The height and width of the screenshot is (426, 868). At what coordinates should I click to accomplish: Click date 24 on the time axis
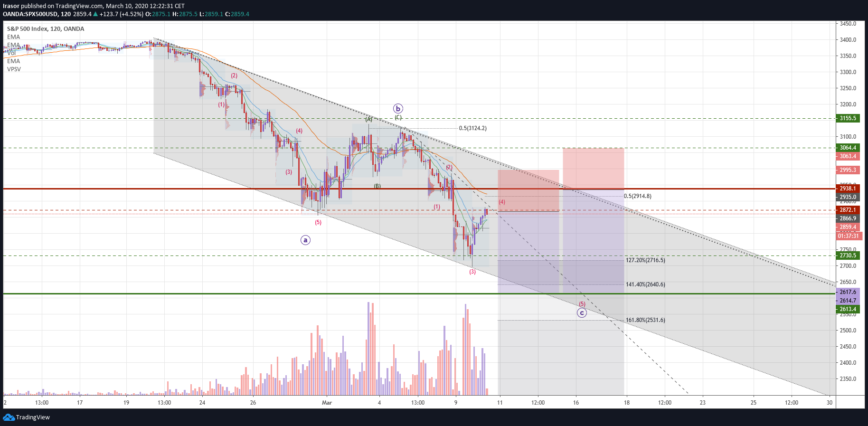202,403
